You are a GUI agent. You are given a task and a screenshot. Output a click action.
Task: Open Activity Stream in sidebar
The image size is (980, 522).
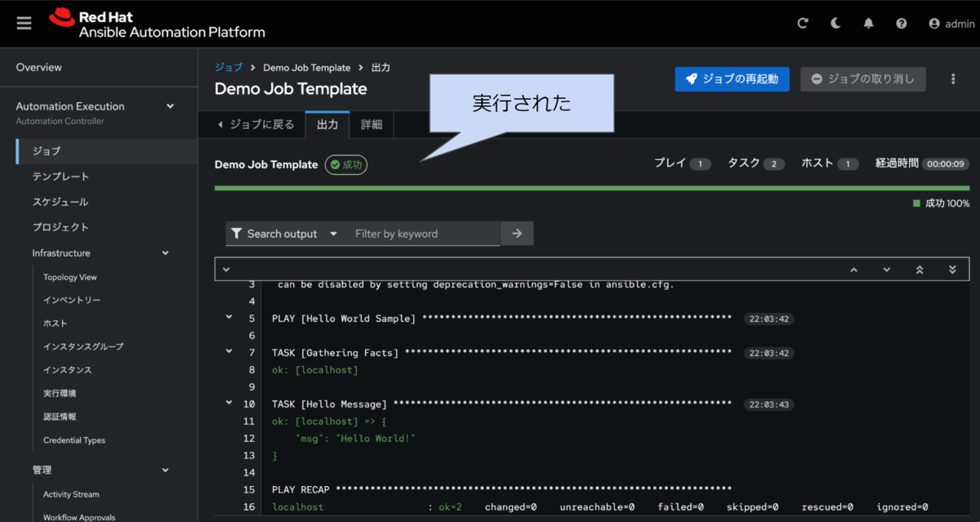[71, 494]
